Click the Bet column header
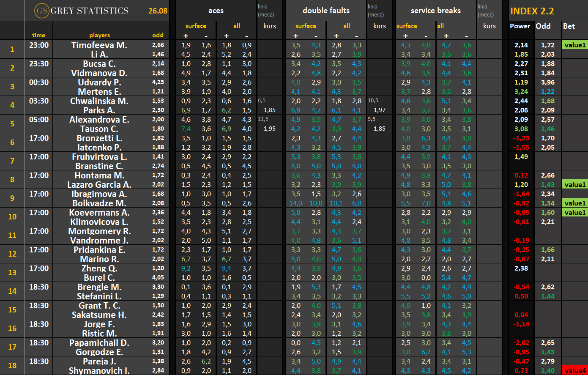 point(569,26)
